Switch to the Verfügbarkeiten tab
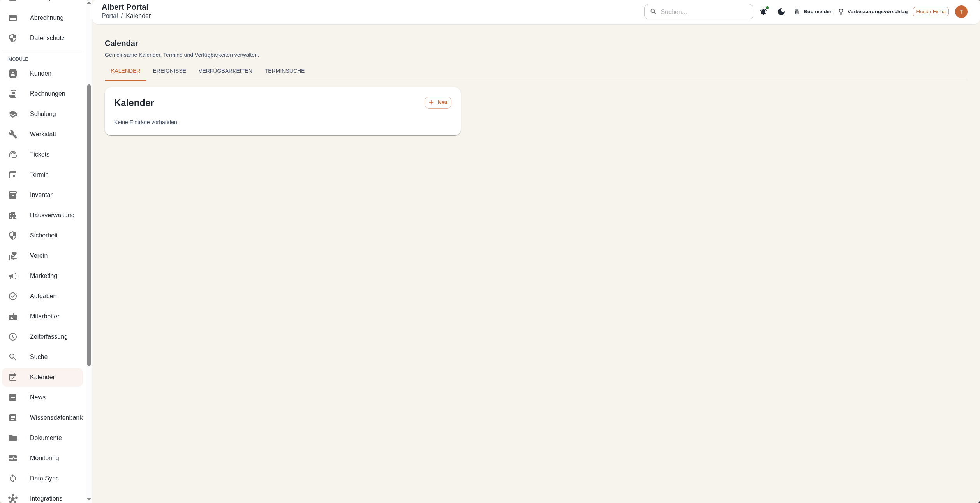This screenshot has height=503, width=980. (226, 71)
